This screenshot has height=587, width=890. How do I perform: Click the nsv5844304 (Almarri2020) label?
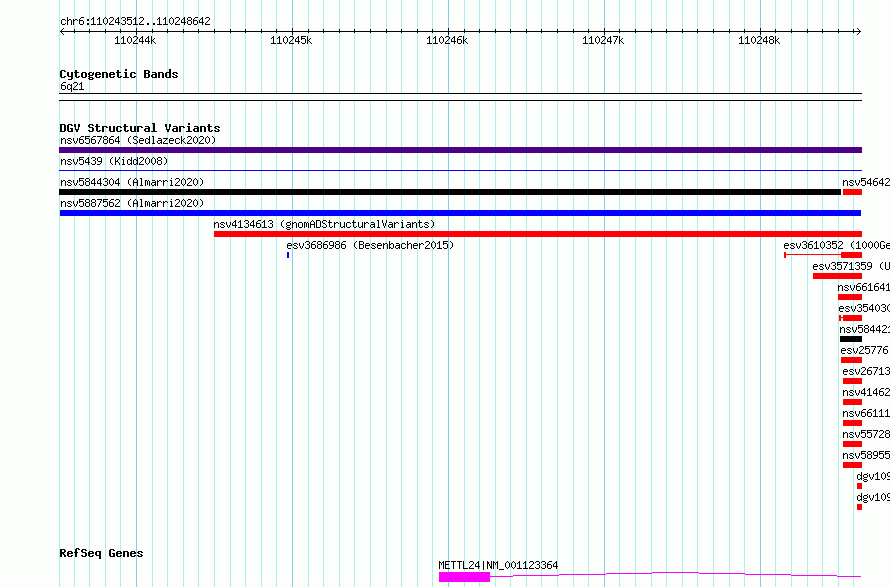tap(132, 182)
